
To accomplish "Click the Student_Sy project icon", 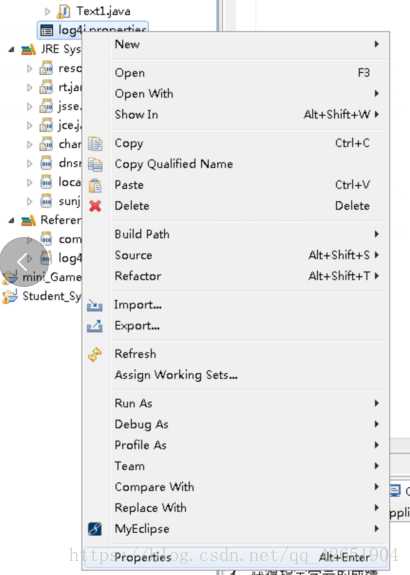I will [x=10, y=296].
